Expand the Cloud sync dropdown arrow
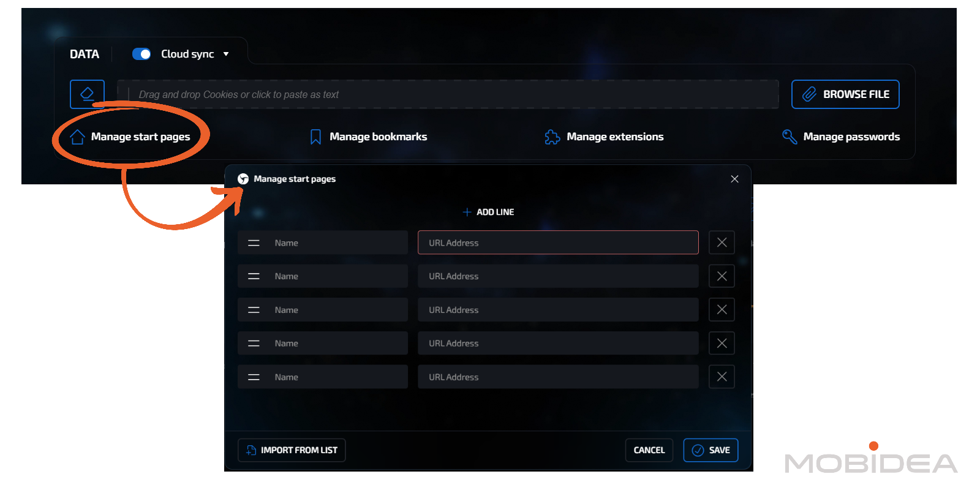Viewport: 980px width, 493px height. [x=226, y=54]
